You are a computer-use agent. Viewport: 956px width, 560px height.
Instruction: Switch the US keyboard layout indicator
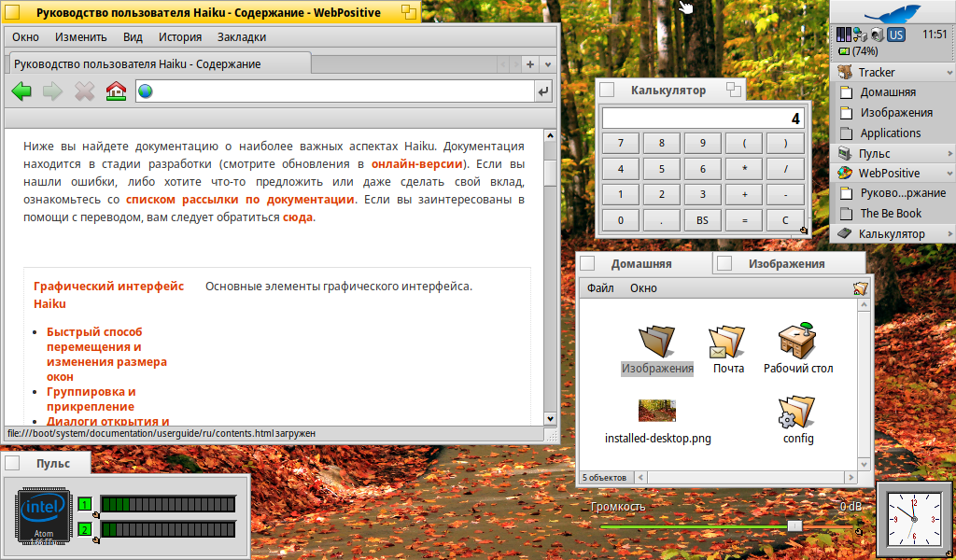click(895, 35)
